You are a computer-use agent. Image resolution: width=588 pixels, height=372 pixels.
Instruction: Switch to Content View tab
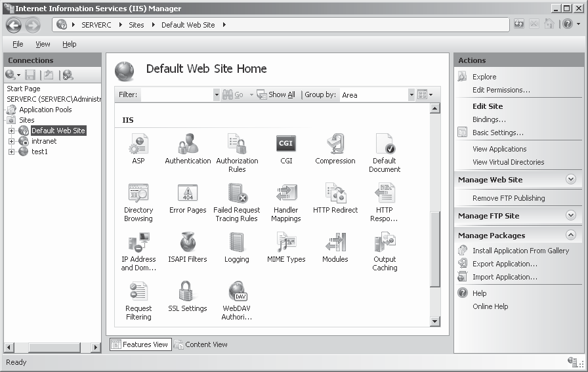tap(201, 344)
